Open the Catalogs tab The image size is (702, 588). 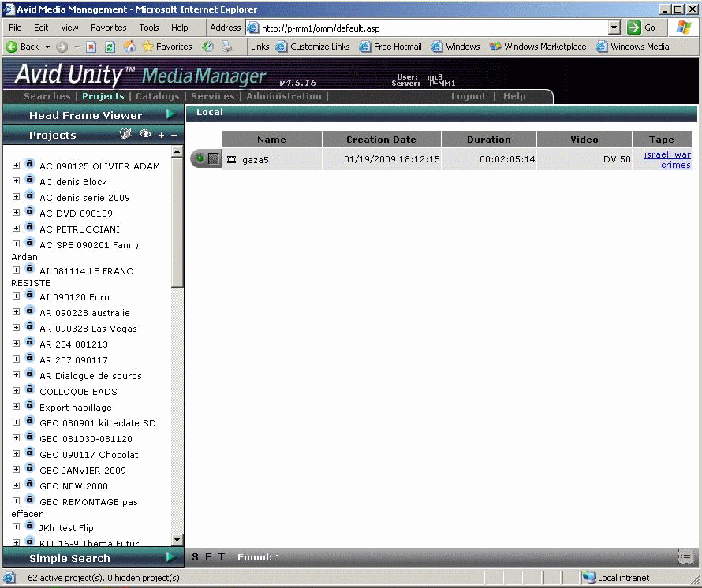[x=158, y=96]
